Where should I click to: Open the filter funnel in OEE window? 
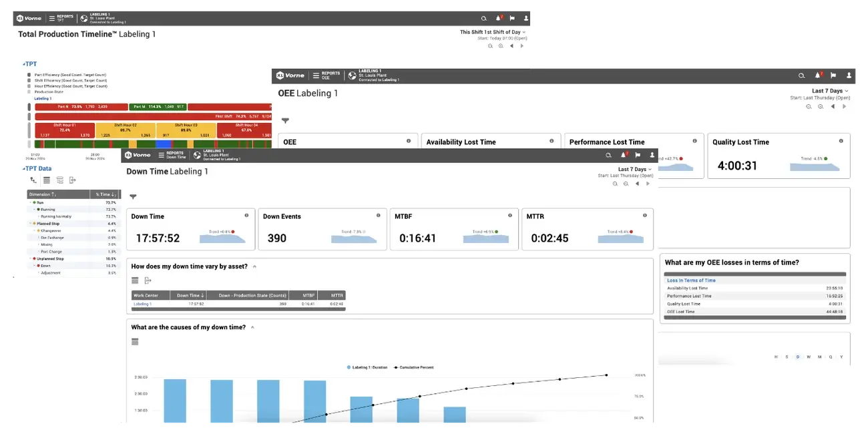285,121
